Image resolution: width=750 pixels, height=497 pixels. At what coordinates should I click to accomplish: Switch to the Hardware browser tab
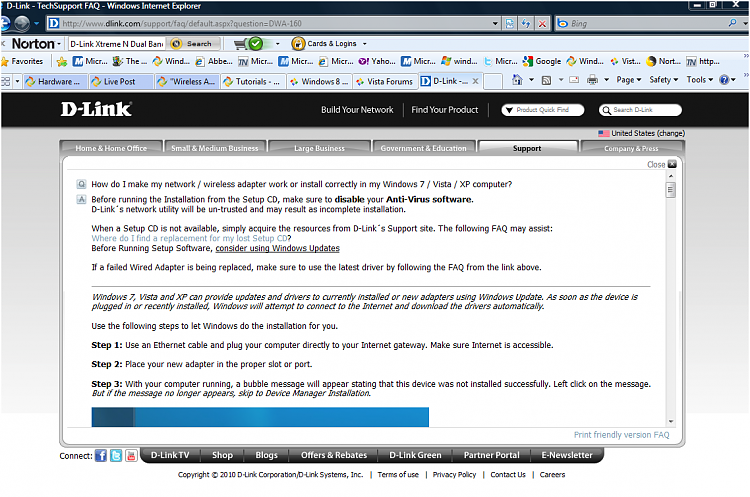(55, 82)
